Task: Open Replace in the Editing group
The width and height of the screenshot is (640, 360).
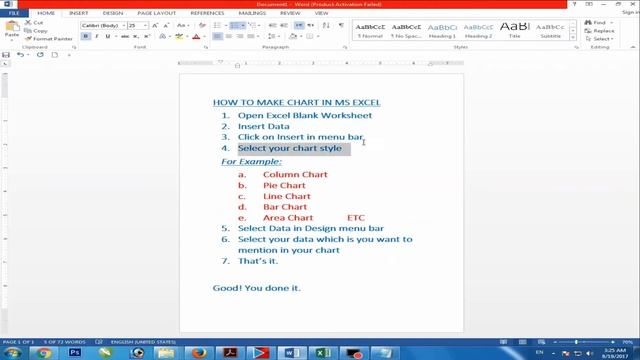Action: (x=600, y=31)
